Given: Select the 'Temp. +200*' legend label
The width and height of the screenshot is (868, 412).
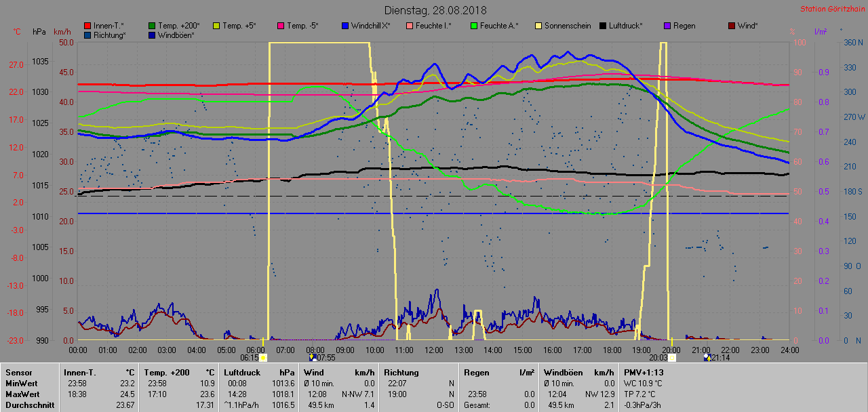Looking at the screenshot, I should coord(179,26).
